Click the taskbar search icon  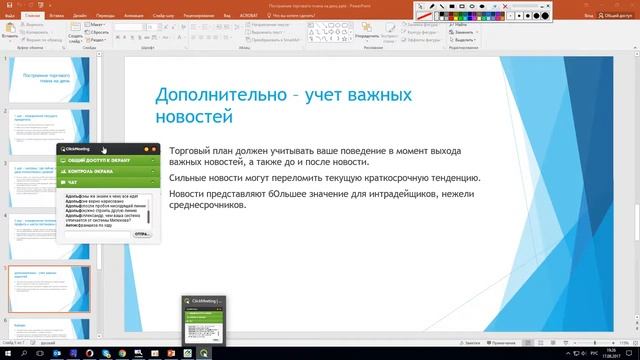tap(24, 353)
